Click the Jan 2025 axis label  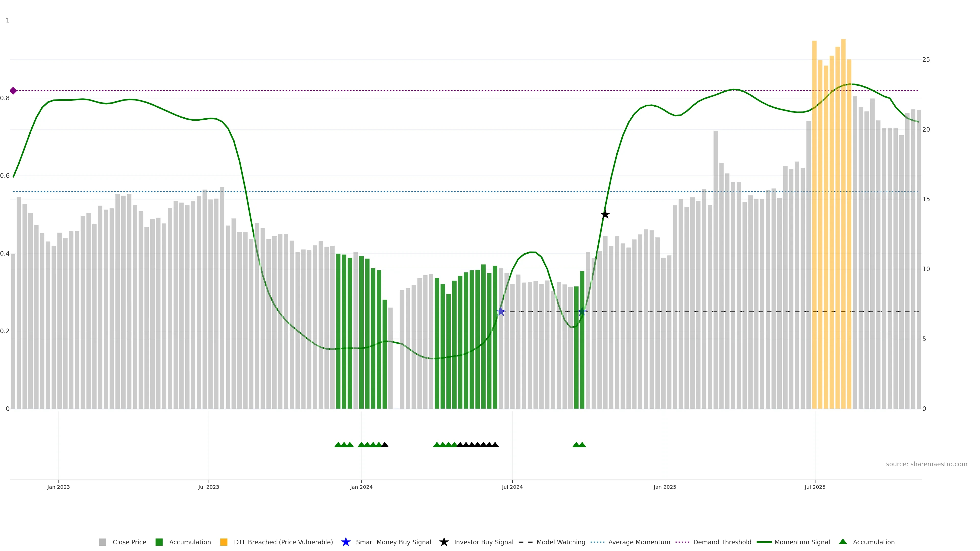click(x=665, y=487)
